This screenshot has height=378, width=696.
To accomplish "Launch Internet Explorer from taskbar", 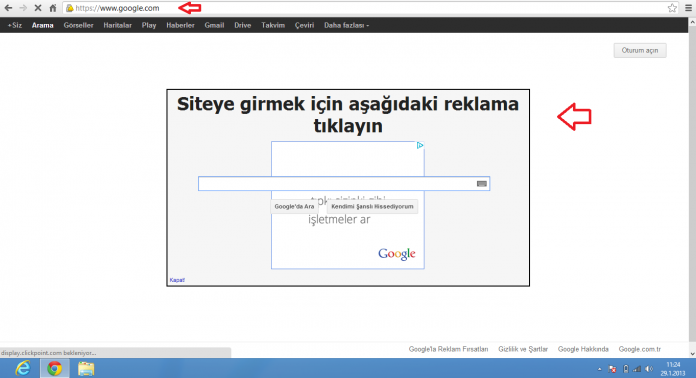I will (x=23, y=369).
